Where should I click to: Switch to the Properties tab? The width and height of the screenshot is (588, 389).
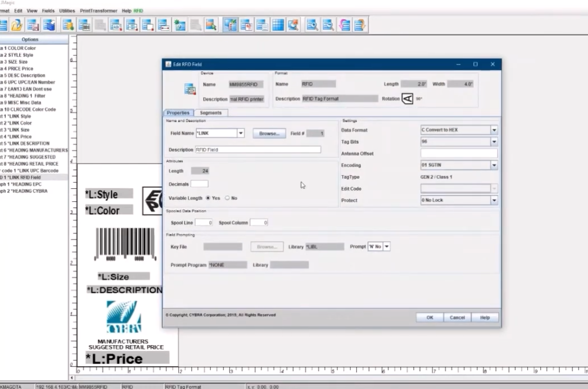click(178, 112)
